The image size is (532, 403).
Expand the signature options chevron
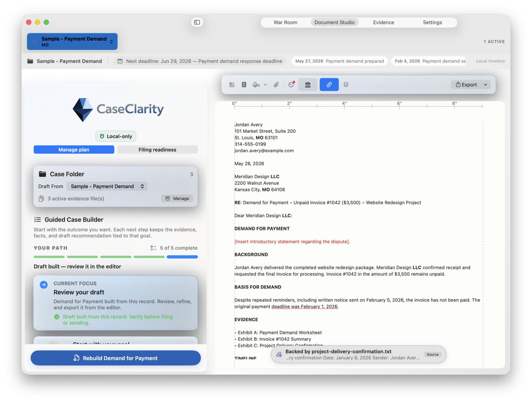coord(265,85)
